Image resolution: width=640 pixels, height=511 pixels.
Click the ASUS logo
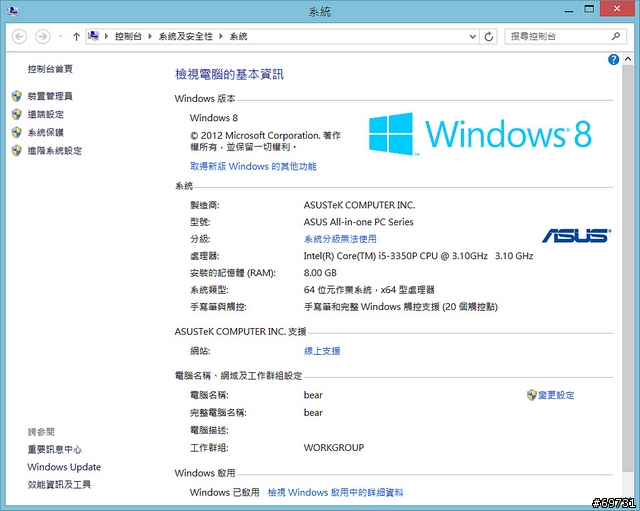tap(576, 236)
